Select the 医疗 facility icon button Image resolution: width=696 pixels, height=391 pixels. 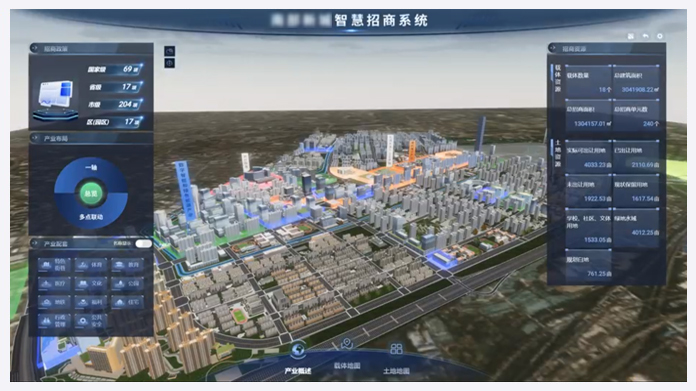[54, 283]
